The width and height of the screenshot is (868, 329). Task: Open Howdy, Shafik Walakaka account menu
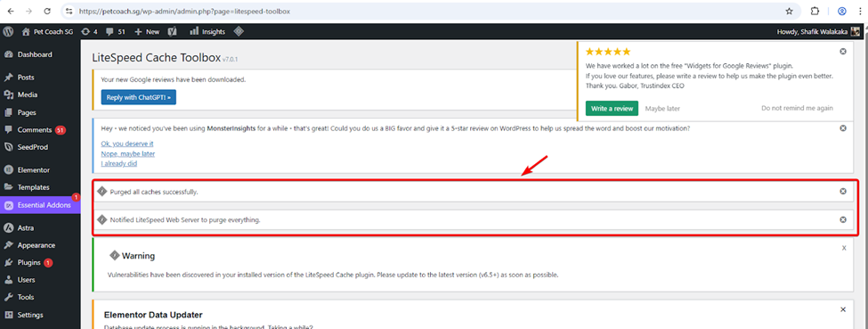pyautogui.click(x=819, y=31)
